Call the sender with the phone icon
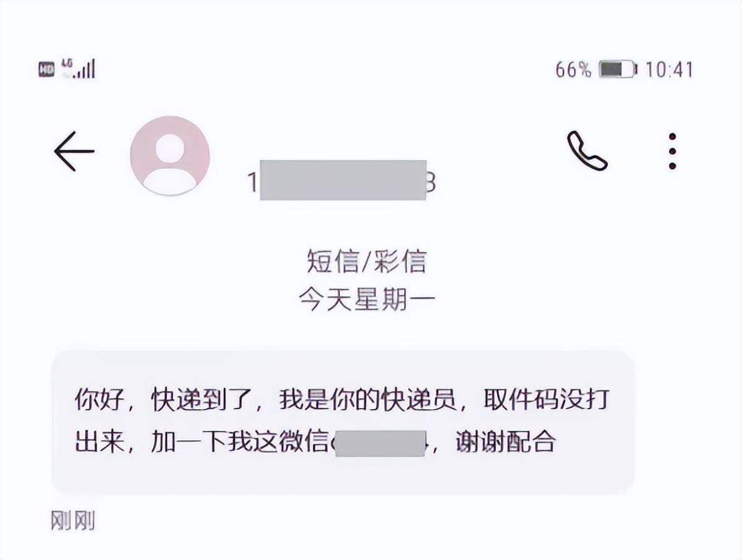742x560 pixels. click(x=587, y=151)
